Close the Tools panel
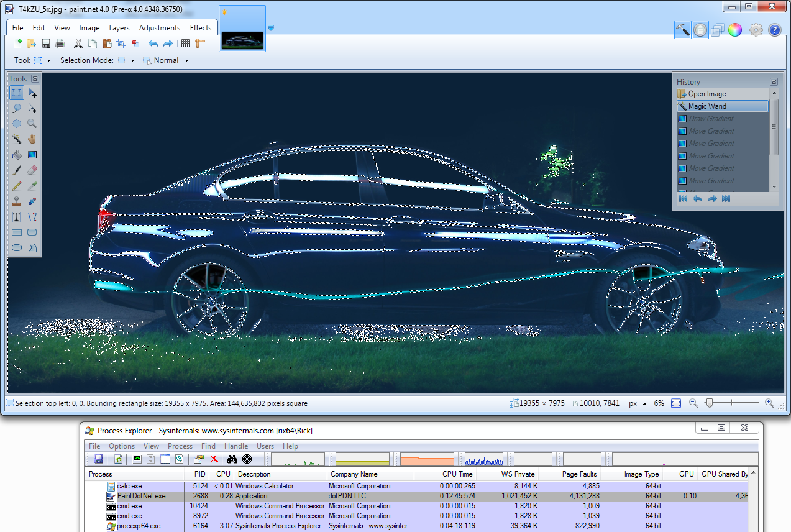This screenshot has height=532, width=791. [x=35, y=79]
